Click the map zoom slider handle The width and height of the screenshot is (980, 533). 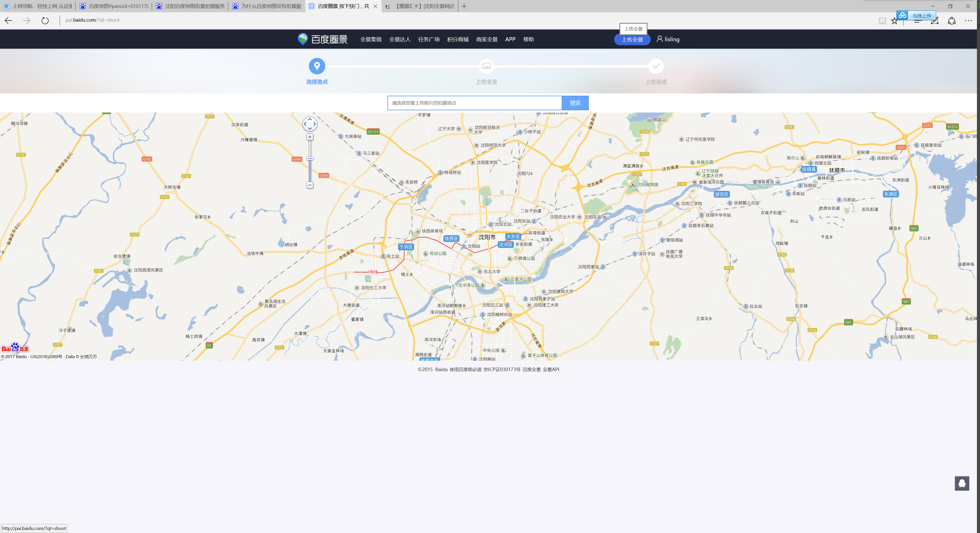pos(310,159)
